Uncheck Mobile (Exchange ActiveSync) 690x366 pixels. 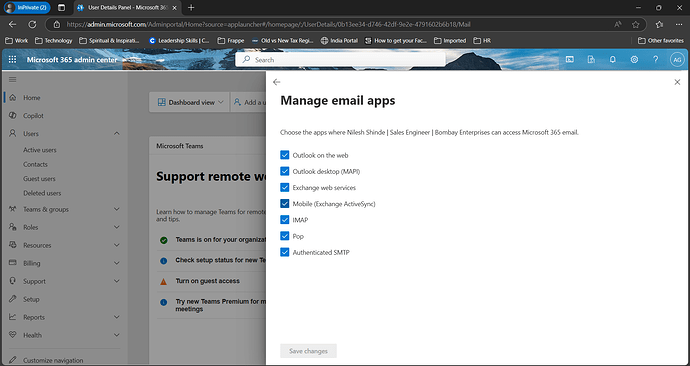pyautogui.click(x=285, y=204)
